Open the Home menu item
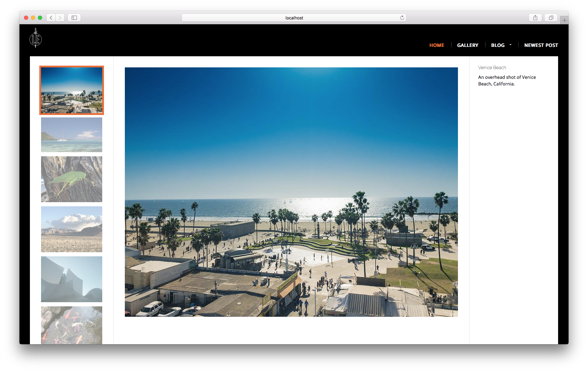 (436, 45)
